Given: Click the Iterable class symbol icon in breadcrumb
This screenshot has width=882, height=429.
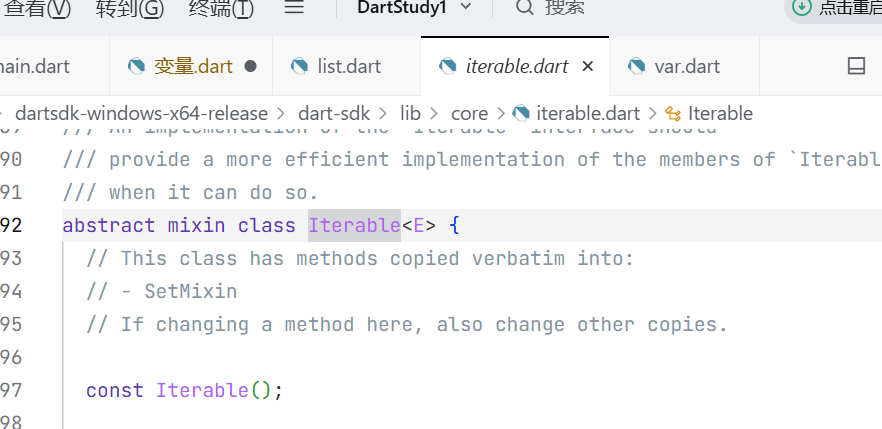Looking at the screenshot, I should point(673,114).
